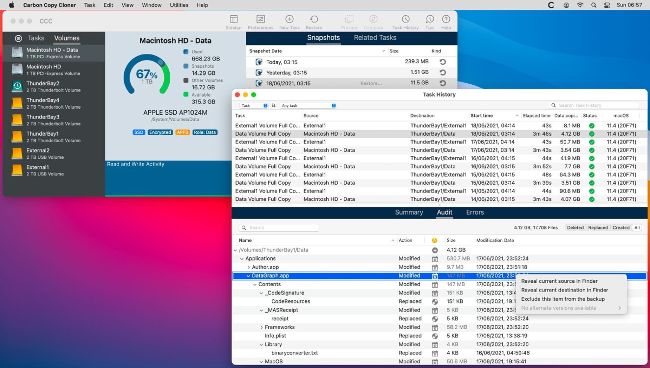Click the CCC status icon in the menu bar

[x=551, y=5]
